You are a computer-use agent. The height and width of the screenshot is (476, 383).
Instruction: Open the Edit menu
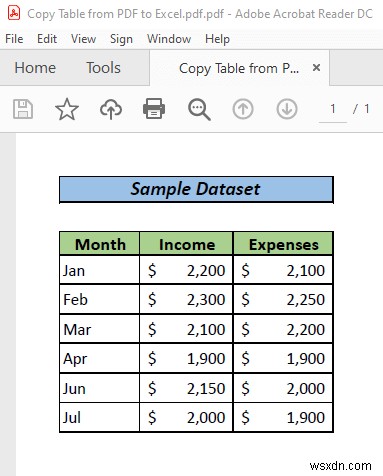[47, 39]
